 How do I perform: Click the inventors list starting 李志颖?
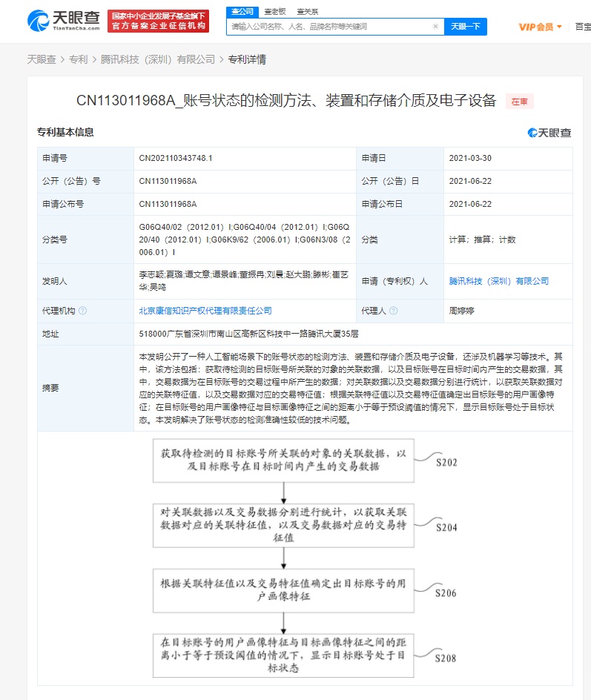[x=244, y=281]
